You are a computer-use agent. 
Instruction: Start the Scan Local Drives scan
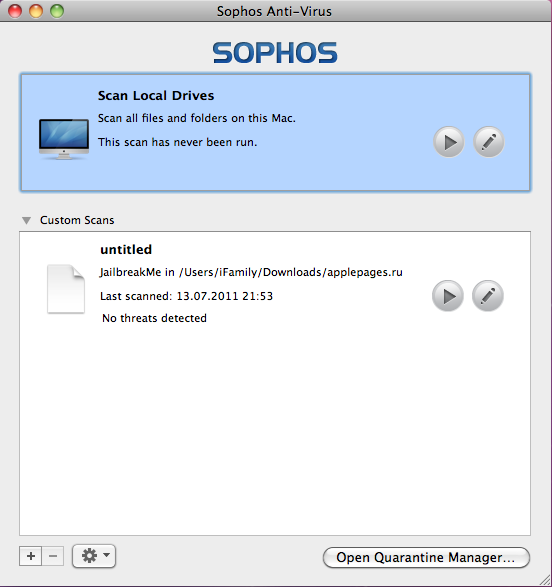[x=449, y=142]
